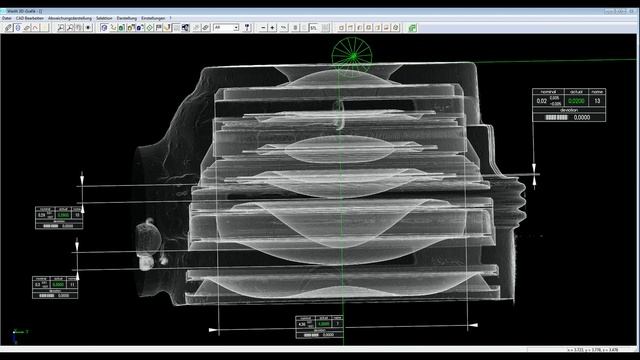The image size is (640, 360).
Task: Click the dark blue square element icon
Action: 140,28
